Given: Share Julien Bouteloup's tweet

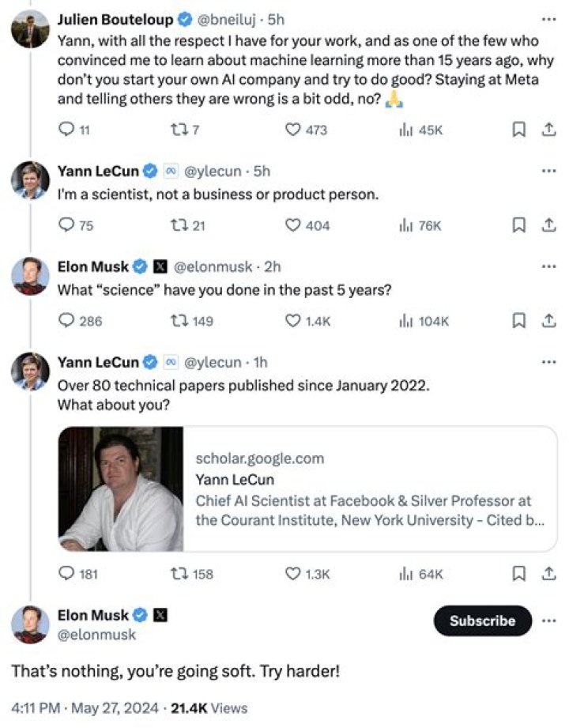Looking at the screenshot, I should [x=548, y=130].
